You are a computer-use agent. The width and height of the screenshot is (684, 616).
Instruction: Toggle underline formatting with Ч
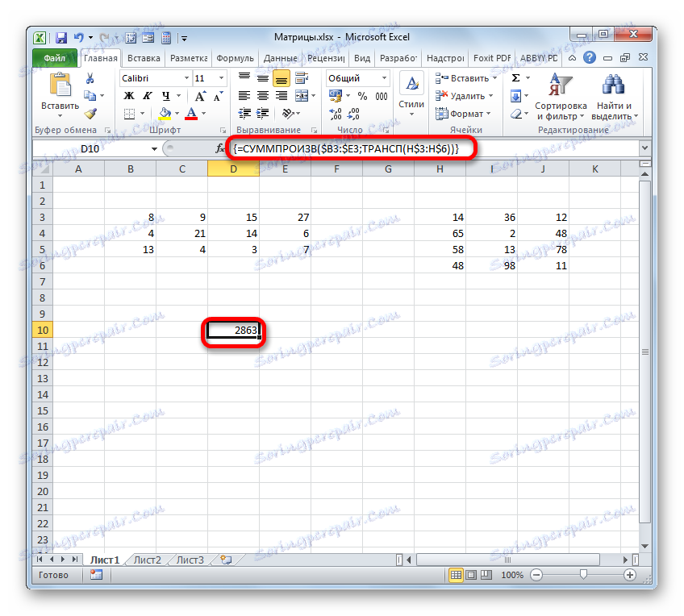[166, 96]
